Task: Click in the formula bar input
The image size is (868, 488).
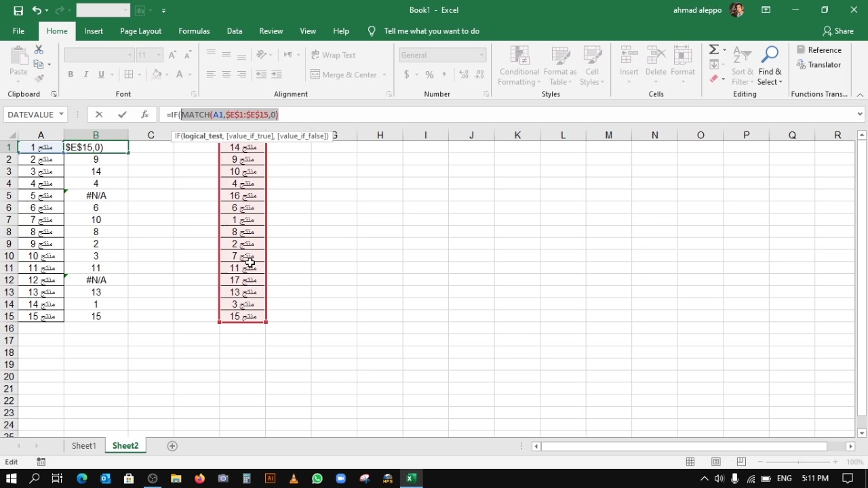Action: click(509, 115)
